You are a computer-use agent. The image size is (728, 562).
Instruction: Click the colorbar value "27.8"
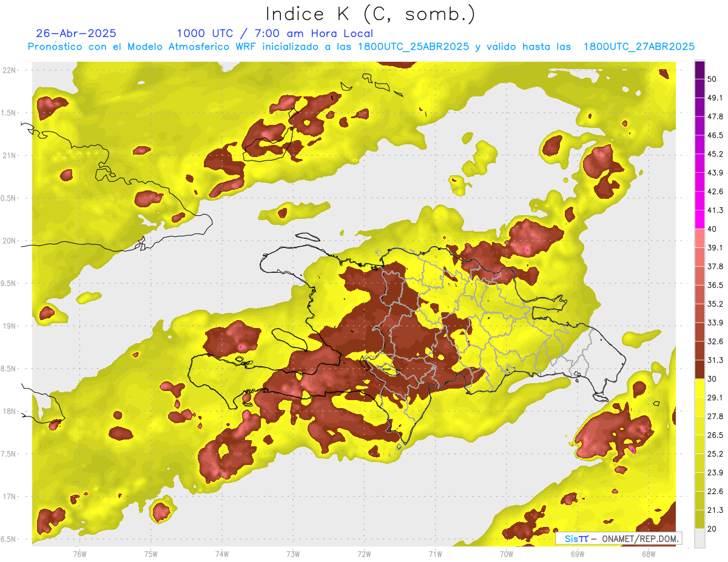(x=715, y=416)
